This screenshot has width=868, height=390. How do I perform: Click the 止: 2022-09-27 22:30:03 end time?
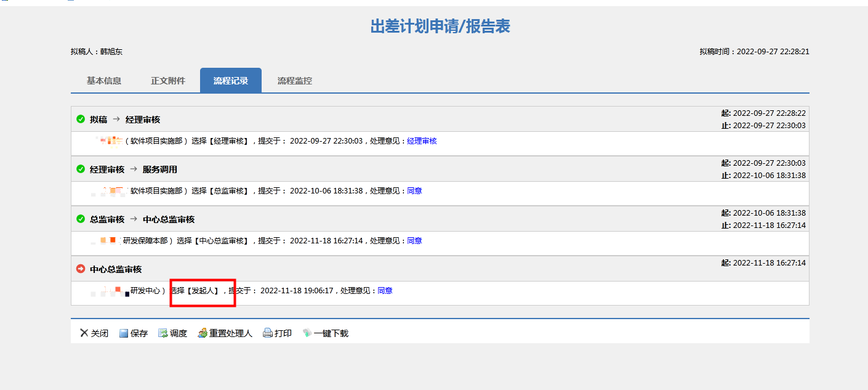pos(763,126)
